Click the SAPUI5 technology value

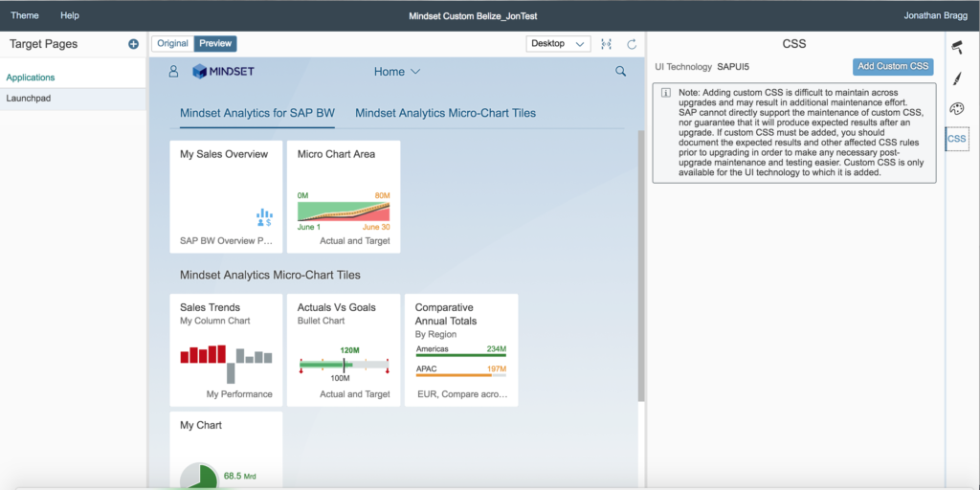pos(733,66)
